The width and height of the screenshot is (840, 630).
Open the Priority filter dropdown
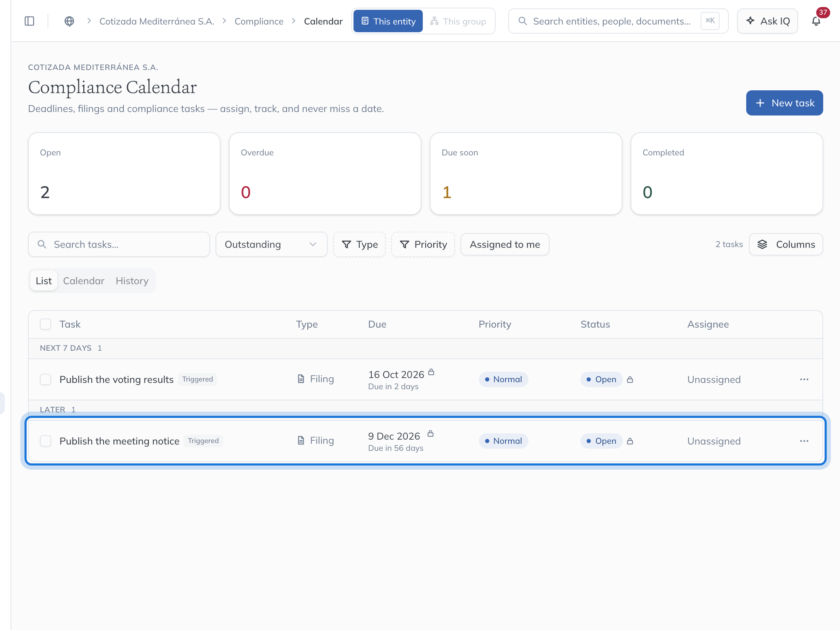pos(423,244)
